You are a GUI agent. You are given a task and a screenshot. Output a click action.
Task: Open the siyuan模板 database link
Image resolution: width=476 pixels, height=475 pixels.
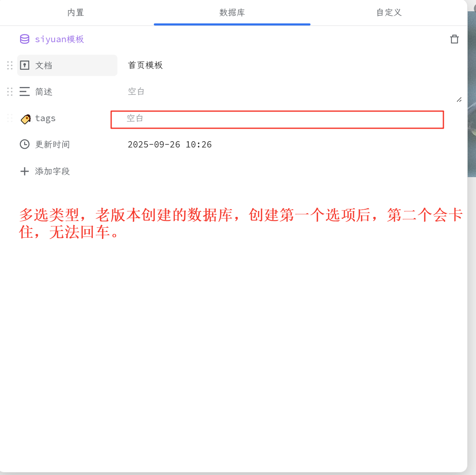59,39
